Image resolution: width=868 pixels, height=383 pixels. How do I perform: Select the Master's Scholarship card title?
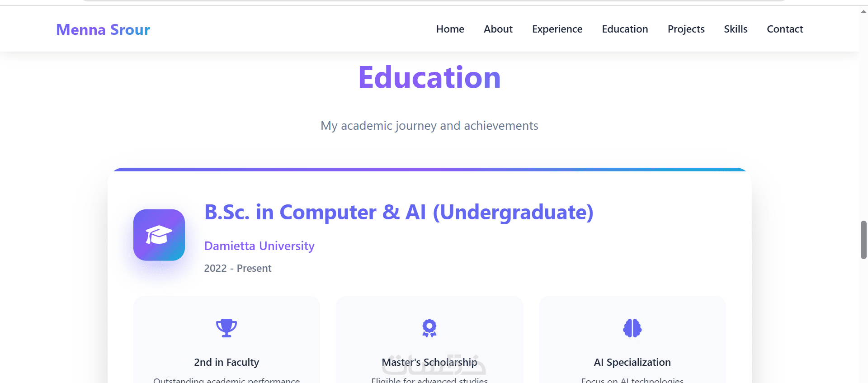click(x=429, y=362)
